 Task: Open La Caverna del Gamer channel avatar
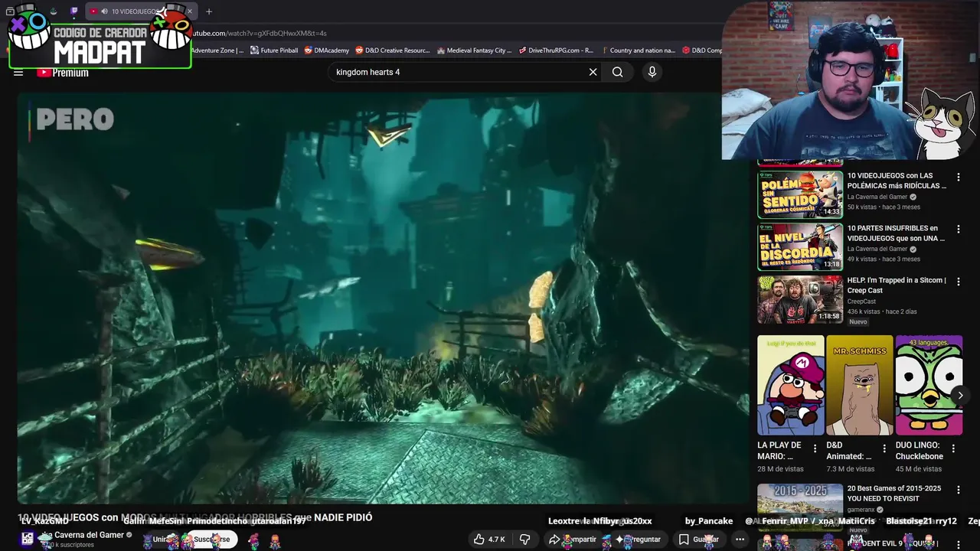pos(28,539)
